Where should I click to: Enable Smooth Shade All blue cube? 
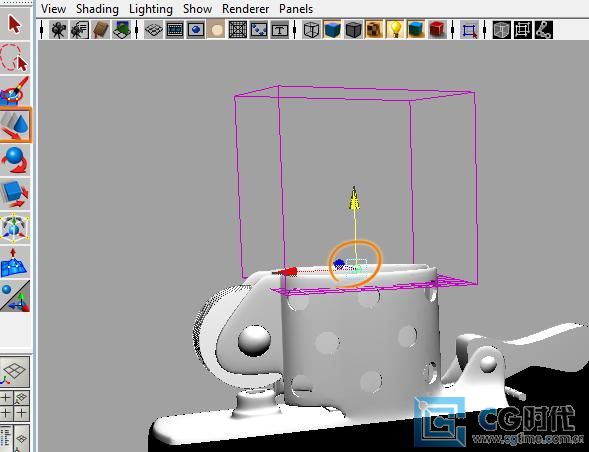tap(332, 30)
